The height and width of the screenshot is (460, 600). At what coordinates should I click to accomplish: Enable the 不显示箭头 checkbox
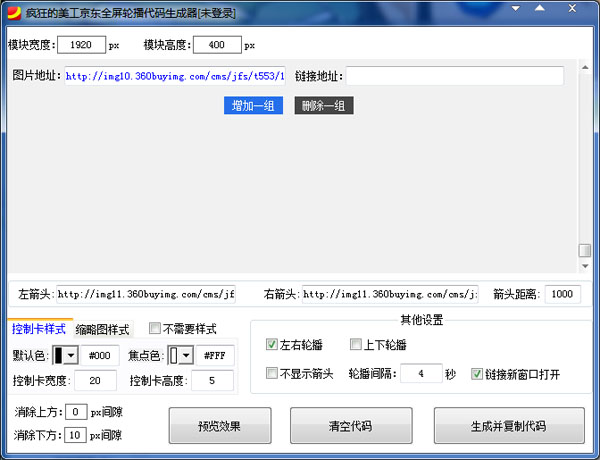(272, 373)
